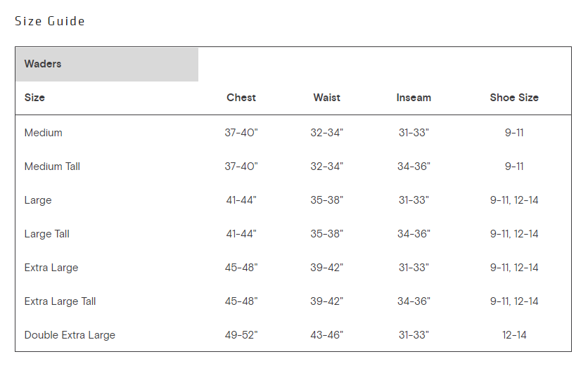Screen dimensions: 588x366
Task: Select the Extra Large Tall row label
Action: point(60,301)
